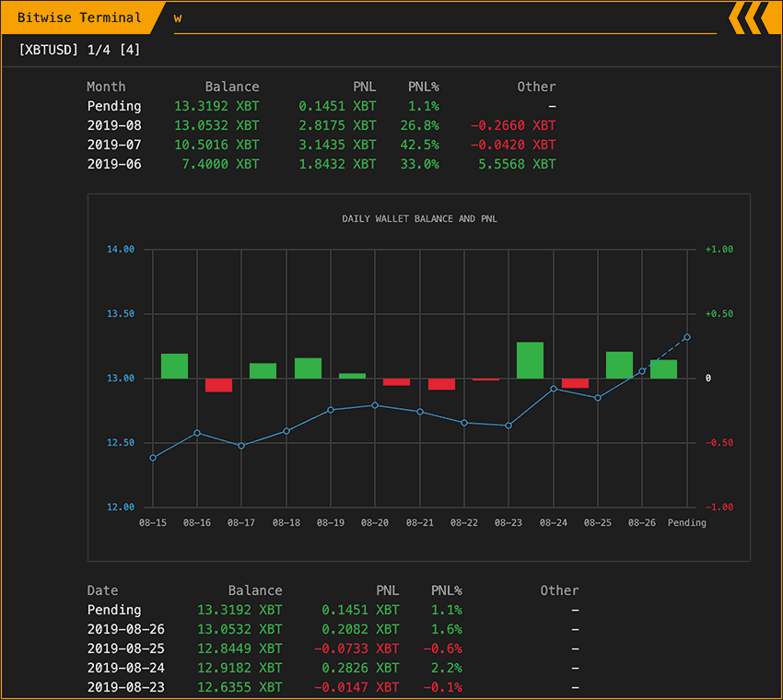This screenshot has width=783, height=700.
Task: Select the 2019-08-26 daily row
Action: point(333,630)
